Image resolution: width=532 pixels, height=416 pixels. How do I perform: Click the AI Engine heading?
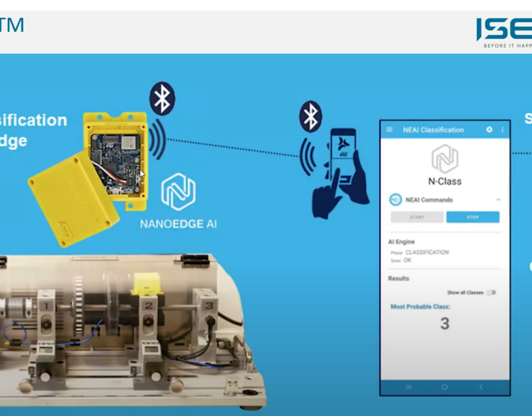pos(401,242)
